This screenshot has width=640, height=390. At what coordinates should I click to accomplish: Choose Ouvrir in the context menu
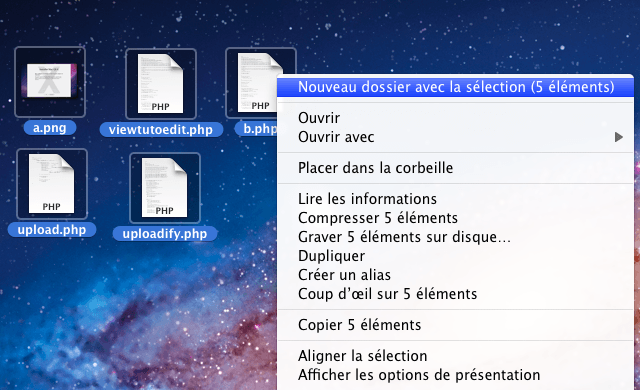coord(456,118)
